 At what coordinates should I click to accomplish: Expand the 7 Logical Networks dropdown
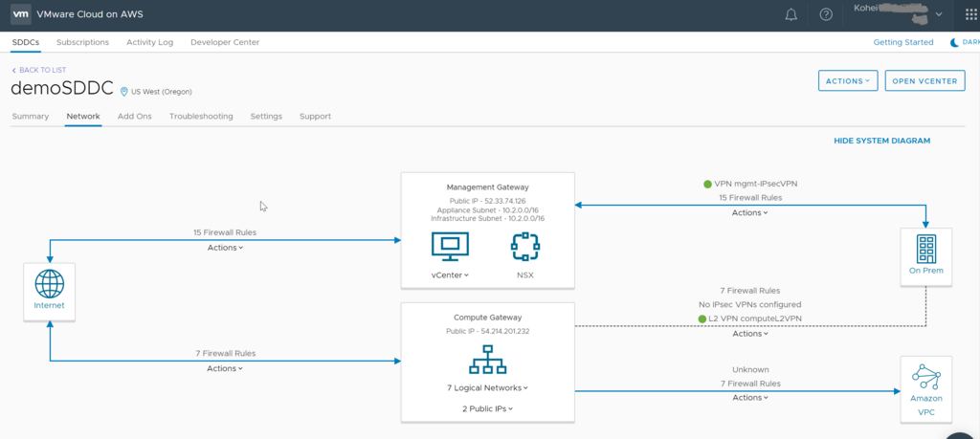click(x=487, y=387)
